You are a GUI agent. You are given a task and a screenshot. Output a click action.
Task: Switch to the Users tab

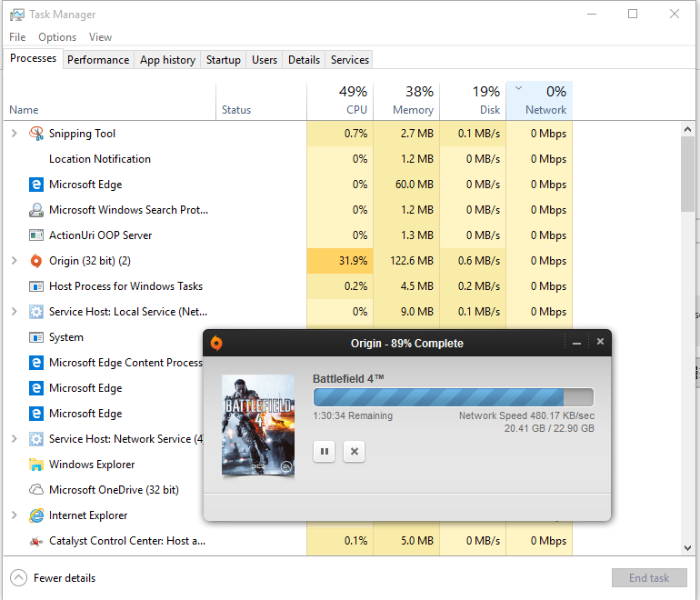pos(265,60)
